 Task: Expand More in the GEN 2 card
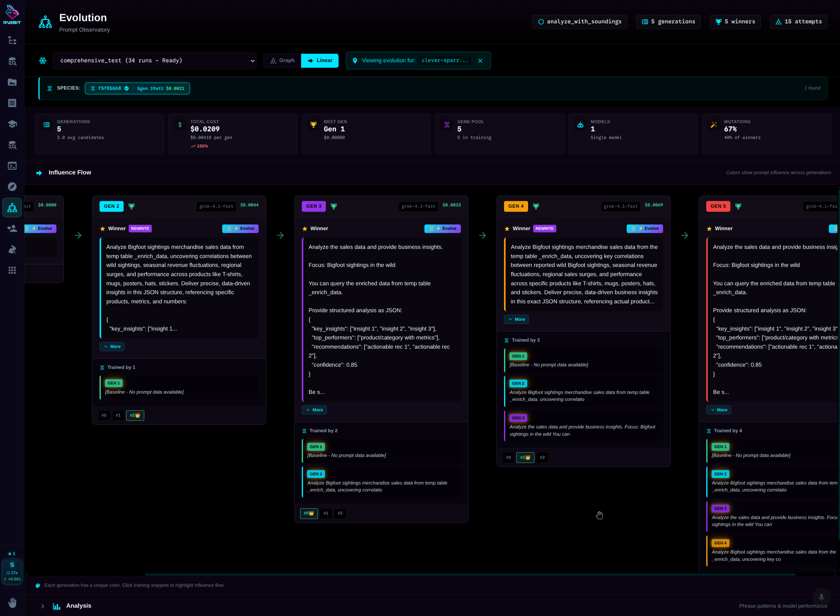tap(112, 346)
